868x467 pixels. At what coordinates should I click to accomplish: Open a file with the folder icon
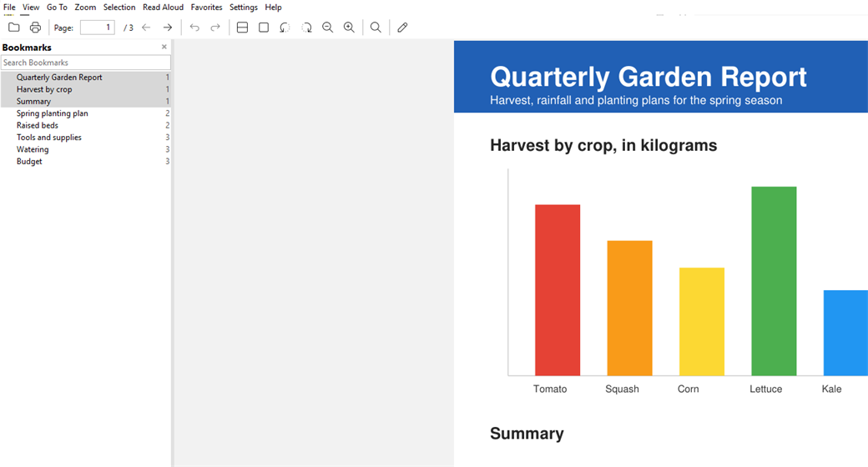point(14,28)
